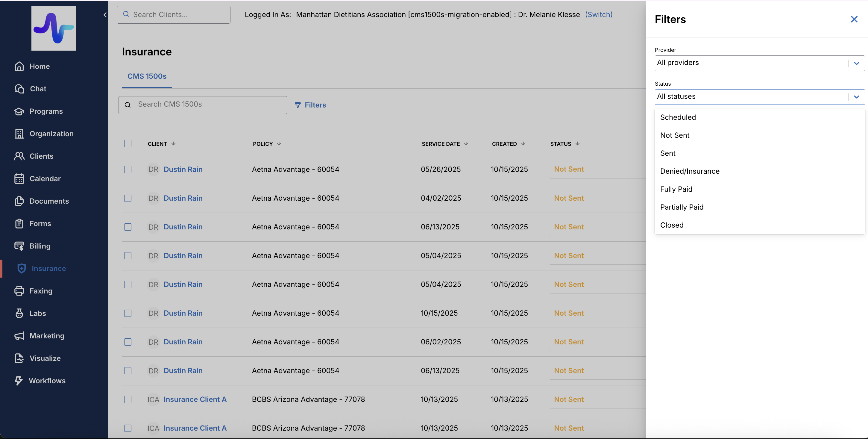Open Chat from the sidebar icon
Screen dimensions: 868x439
19,89
